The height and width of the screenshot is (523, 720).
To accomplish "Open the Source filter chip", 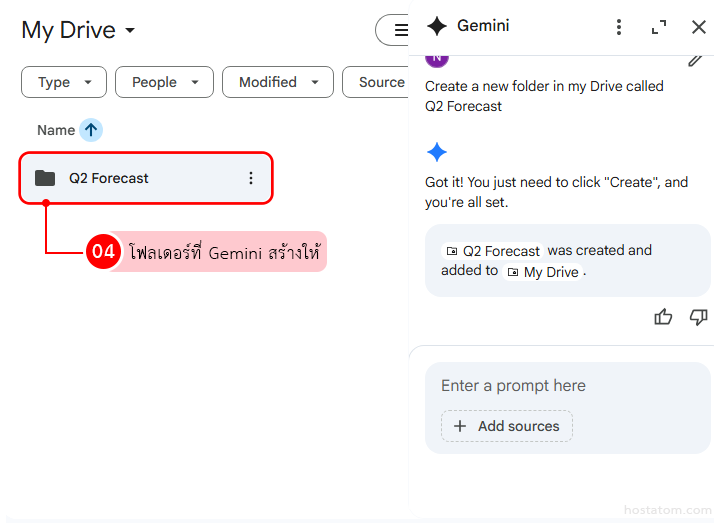I will [x=378, y=82].
